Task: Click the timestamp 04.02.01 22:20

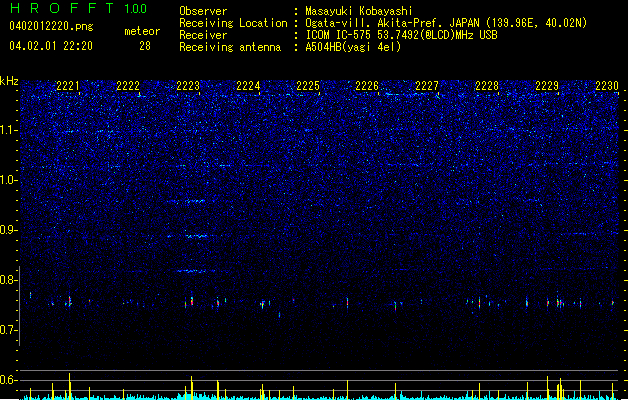Action: coord(51,46)
